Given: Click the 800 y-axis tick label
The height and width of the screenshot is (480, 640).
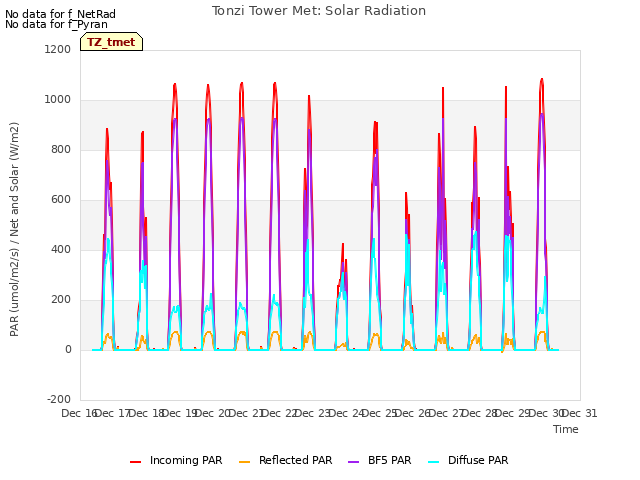Looking at the screenshot, I should [61, 149].
